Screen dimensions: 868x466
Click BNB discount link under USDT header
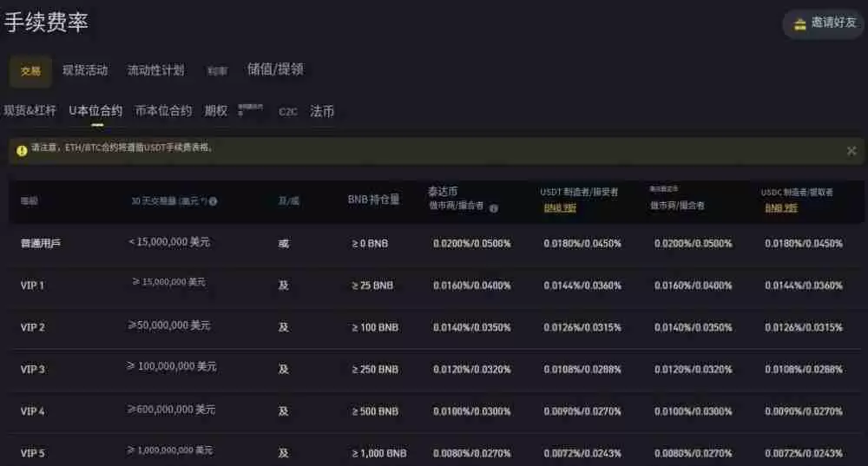click(560, 208)
